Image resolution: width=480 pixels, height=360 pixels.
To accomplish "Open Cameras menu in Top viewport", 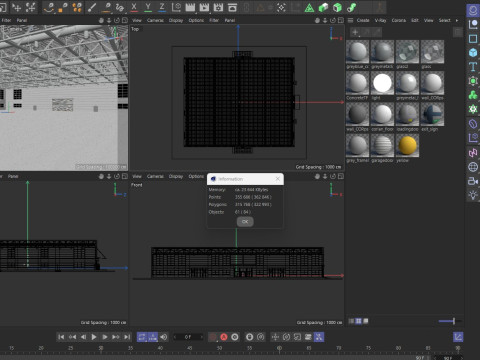I will pyautogui.click(x=155, y=20).
